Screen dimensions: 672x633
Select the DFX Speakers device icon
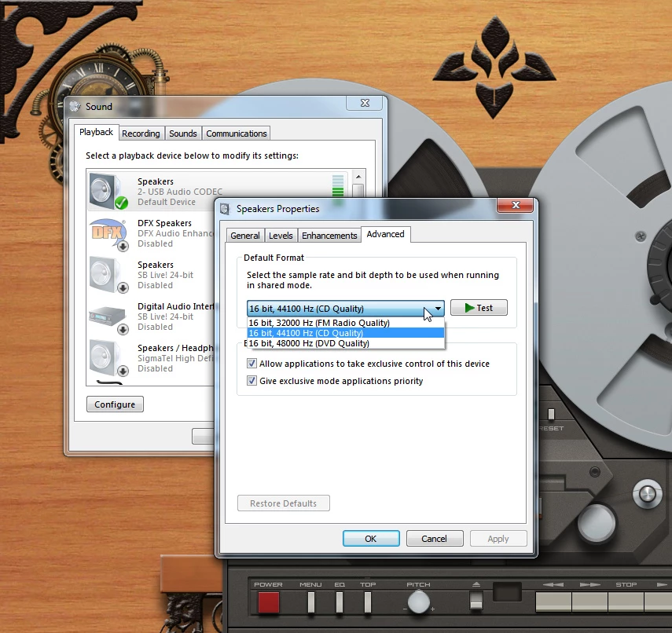[108, 234]
